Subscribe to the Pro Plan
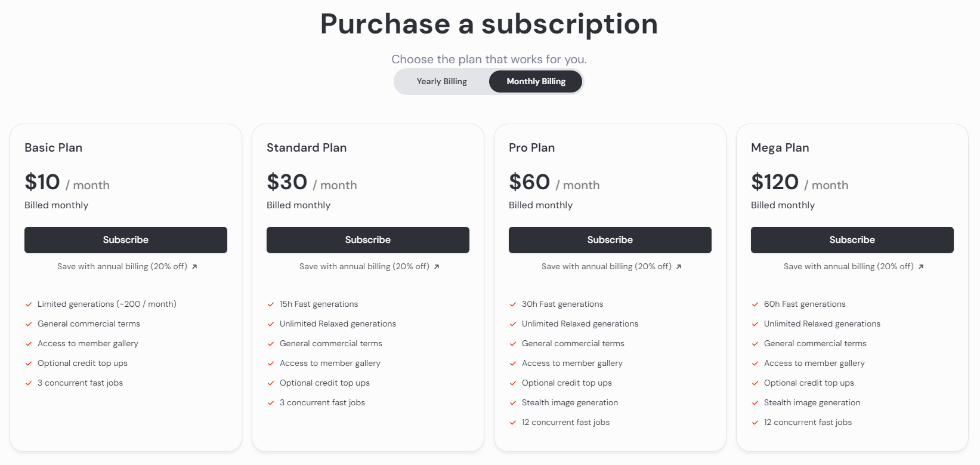 [x=610, y=240]
